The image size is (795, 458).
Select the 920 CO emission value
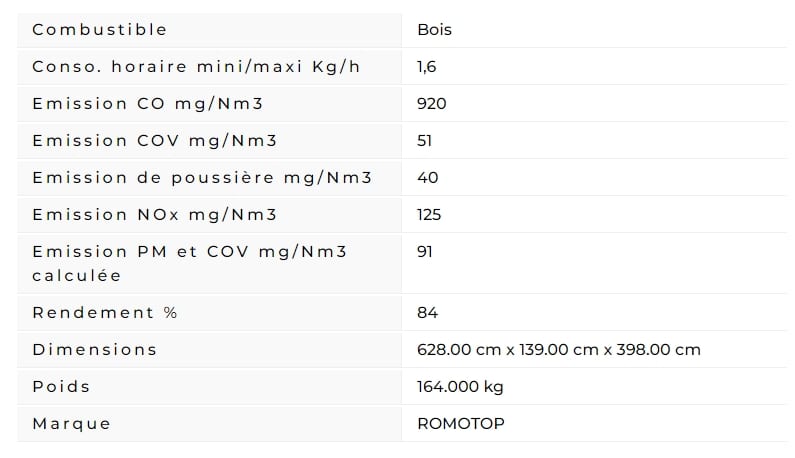click(x=431, y=103)
